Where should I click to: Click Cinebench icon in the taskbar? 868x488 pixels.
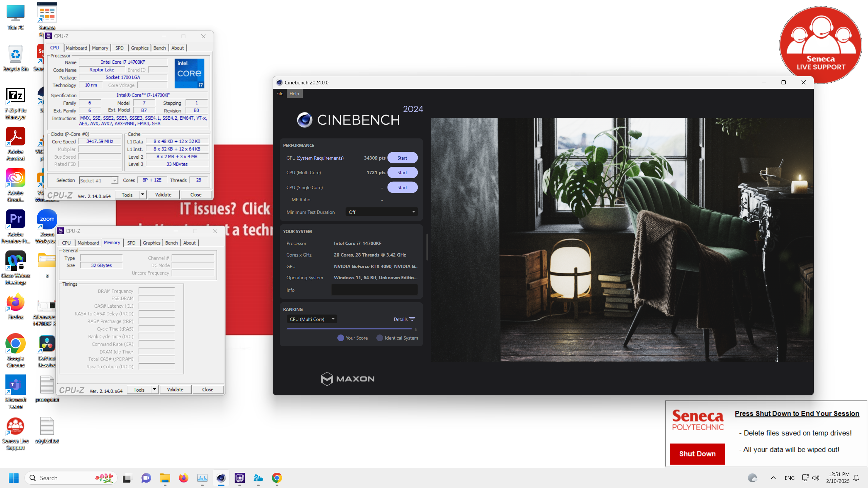[221, 478]
